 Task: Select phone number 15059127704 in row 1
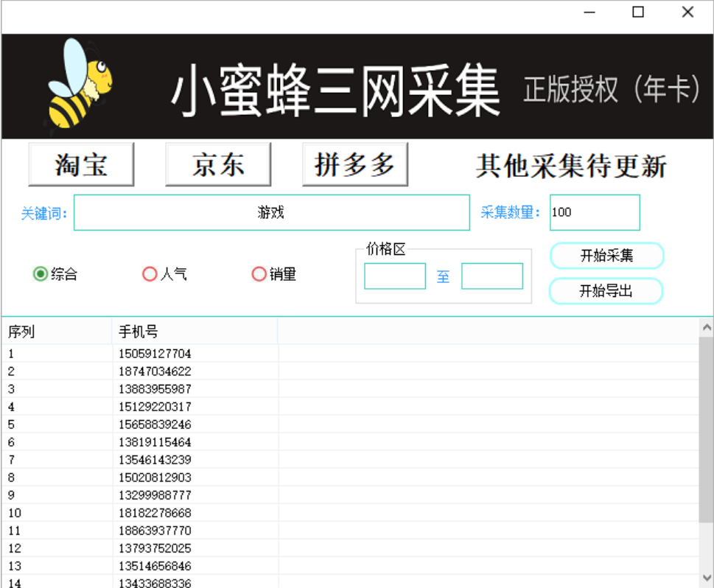(156, 354)
